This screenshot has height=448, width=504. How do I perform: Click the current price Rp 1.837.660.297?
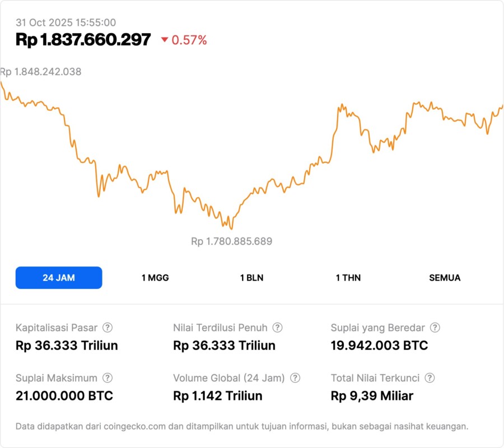click(x=83, y=40)
